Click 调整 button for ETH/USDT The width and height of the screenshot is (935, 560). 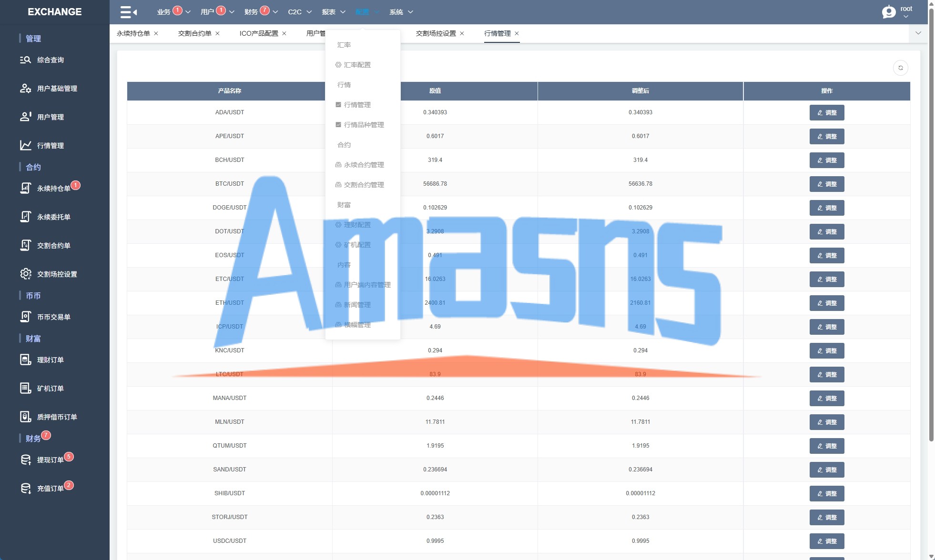point(827,303)
